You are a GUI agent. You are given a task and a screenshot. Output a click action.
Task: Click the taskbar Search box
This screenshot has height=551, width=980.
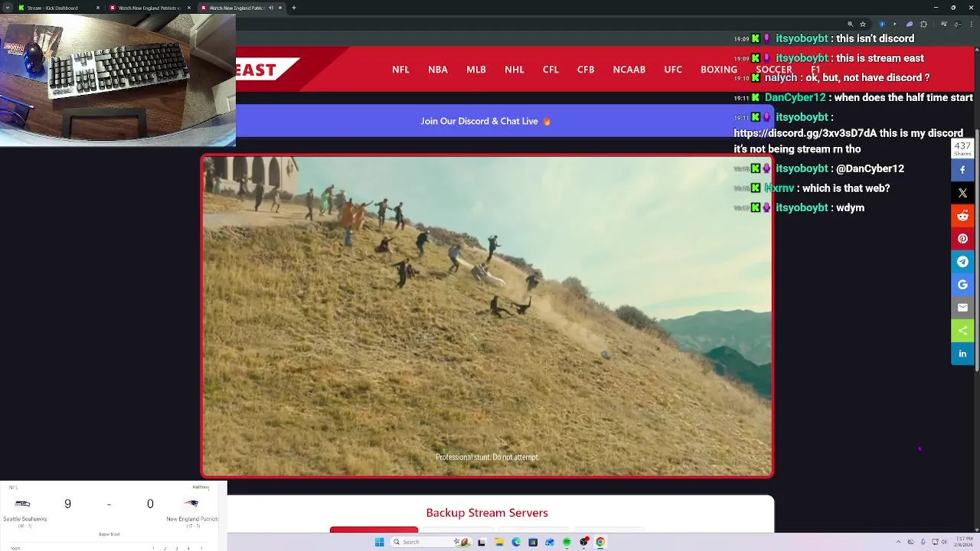click(430, 542)
